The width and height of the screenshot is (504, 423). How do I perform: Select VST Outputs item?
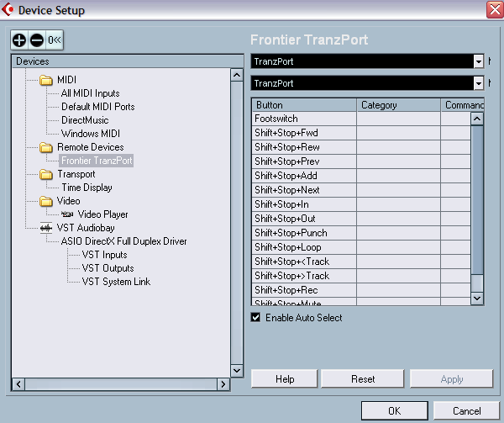tap(108, 268)
